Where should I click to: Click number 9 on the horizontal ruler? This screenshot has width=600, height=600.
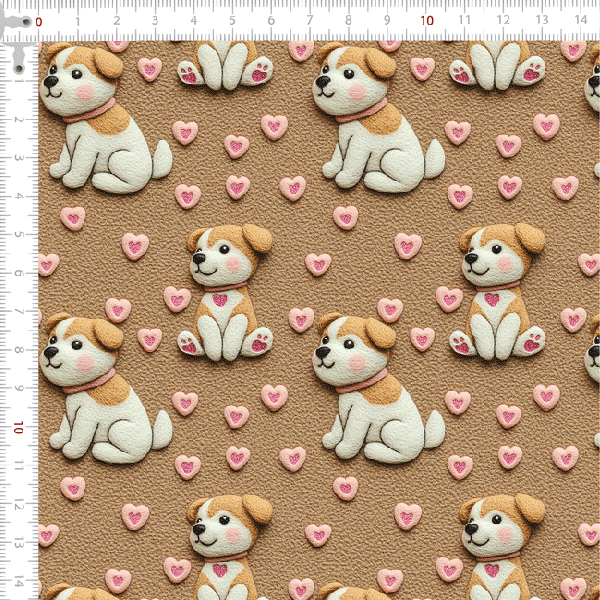[x=387, y=20]
